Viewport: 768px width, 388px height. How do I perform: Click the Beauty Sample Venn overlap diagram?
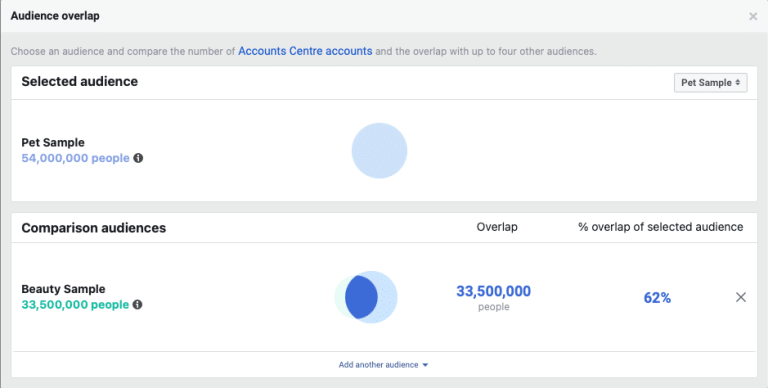(x=366, y=297)
